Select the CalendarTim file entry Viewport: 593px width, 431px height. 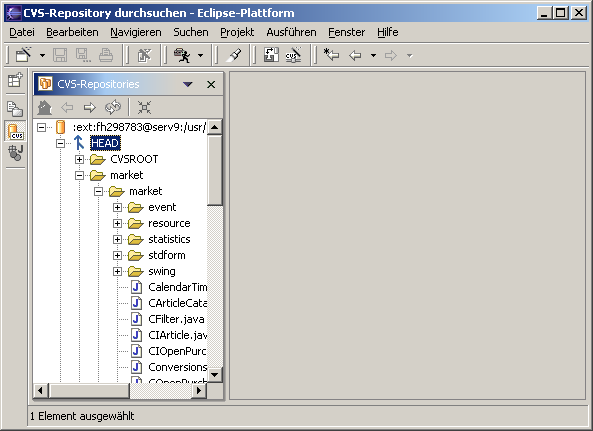[x=177, y=287]
